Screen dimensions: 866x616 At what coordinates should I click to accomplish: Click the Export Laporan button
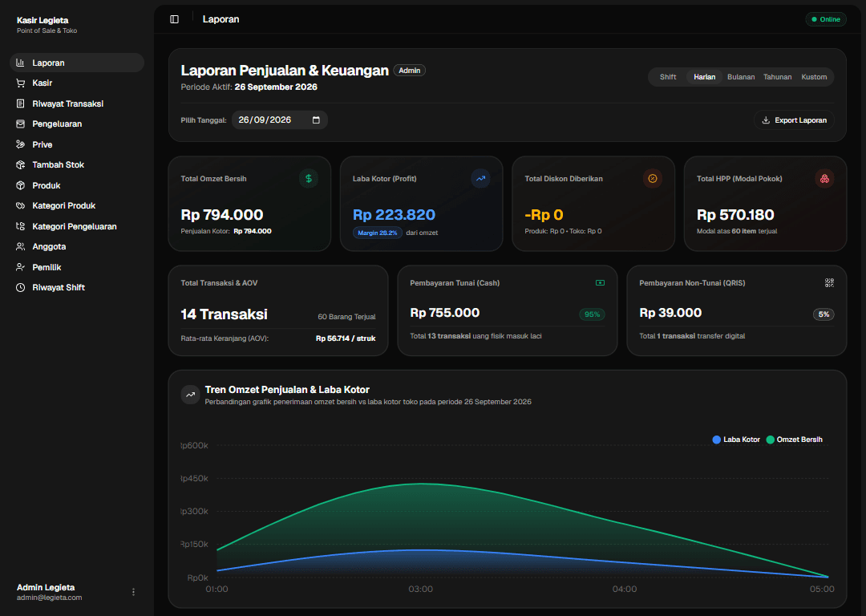click(794, 120)
